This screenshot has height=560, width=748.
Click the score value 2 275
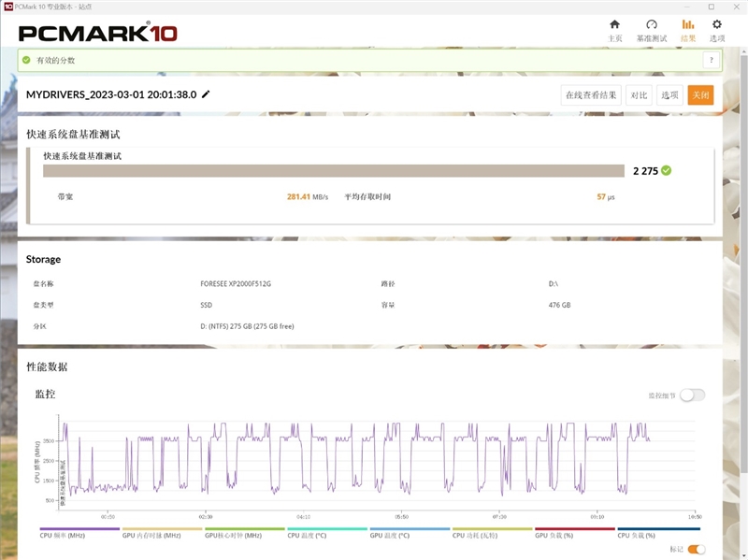click(645, 171)
